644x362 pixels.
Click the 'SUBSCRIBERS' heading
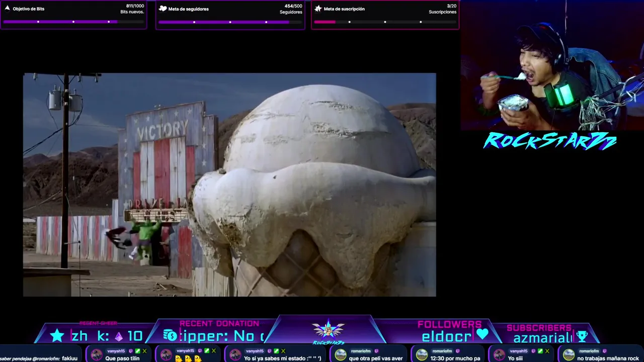[539, 328]
